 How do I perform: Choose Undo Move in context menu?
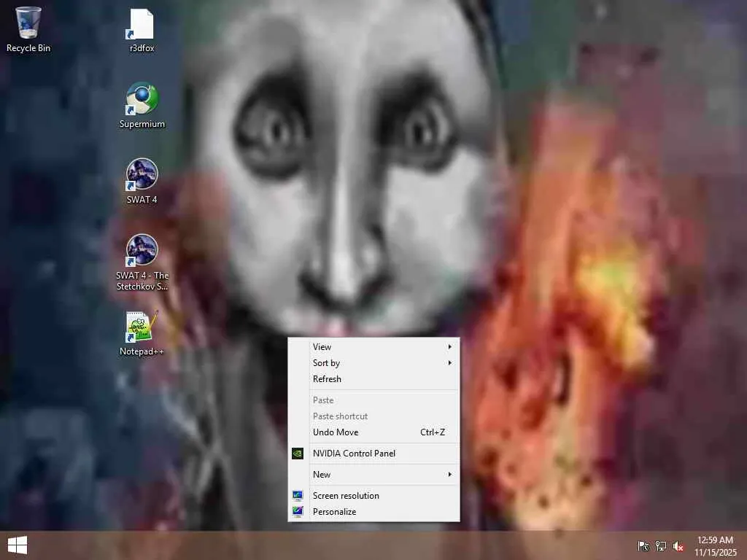tap(374, 432)
